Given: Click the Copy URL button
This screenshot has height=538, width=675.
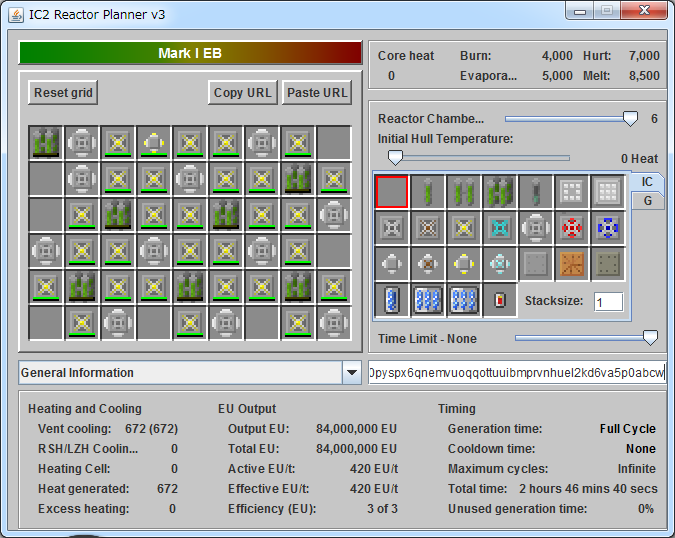Looking at the screenshot, I should click(x=243, y=93).
